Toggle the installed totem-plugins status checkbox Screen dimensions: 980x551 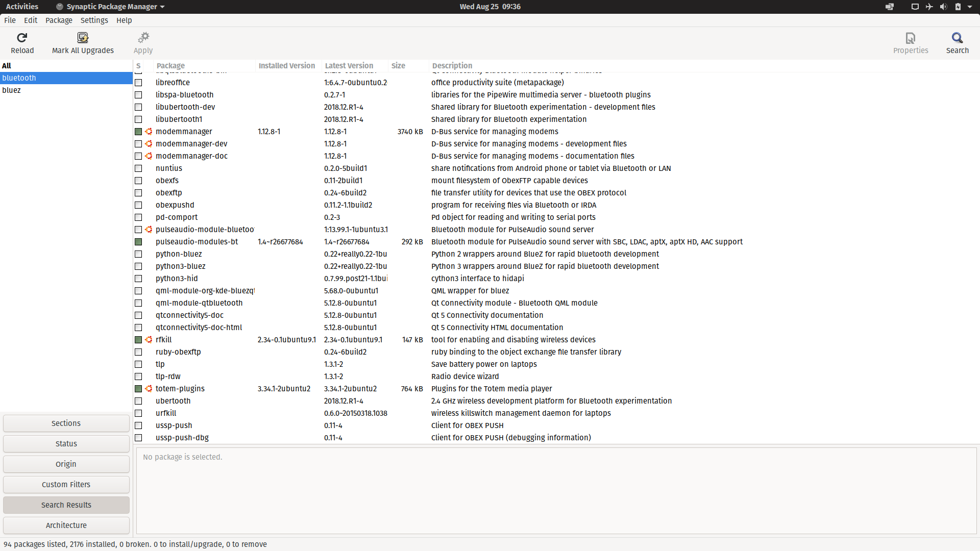(138, 389)
